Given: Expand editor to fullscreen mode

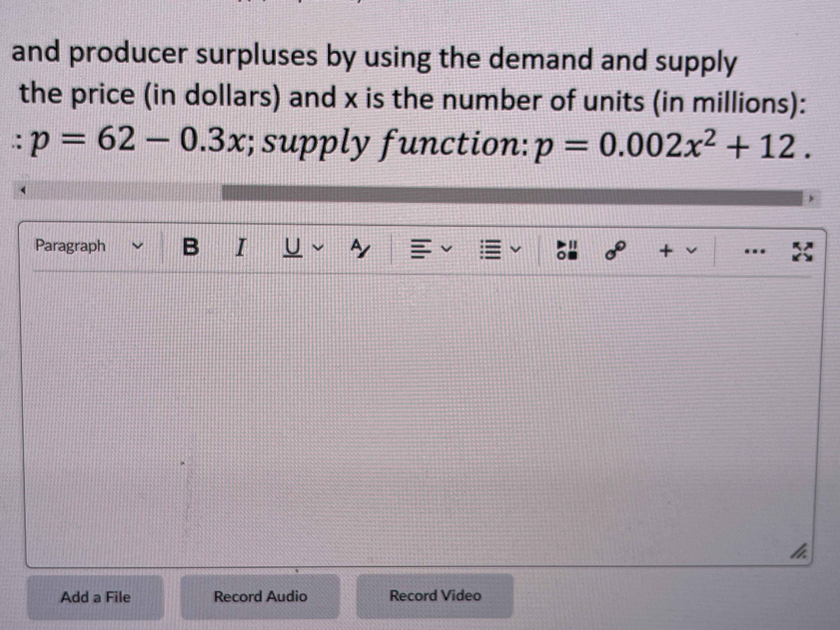Looking at the screenshot, I should tap(802, 252).
